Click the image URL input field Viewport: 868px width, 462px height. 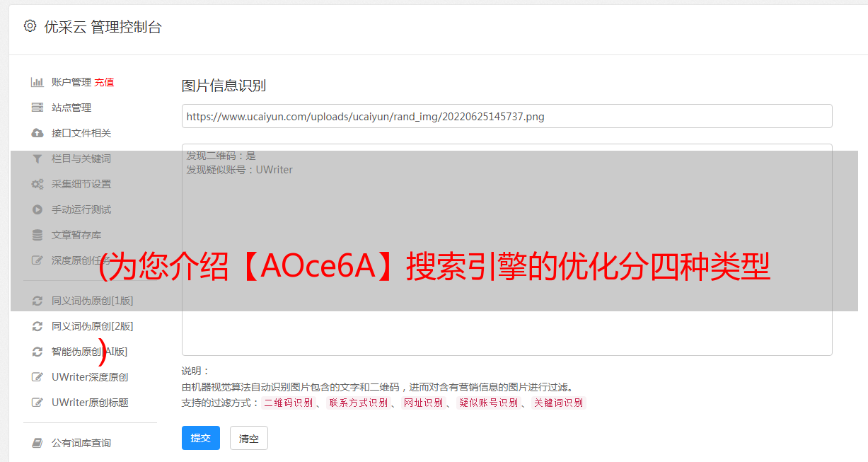point(507,116)
